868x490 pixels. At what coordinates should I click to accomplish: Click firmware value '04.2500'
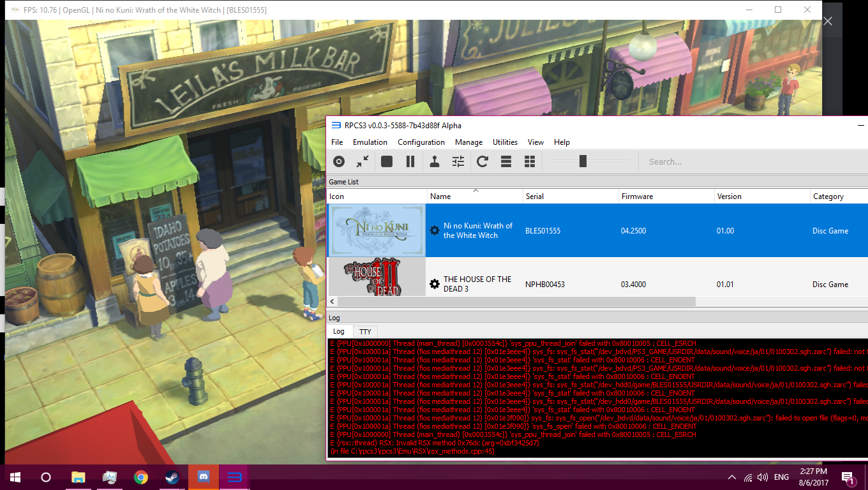pos(634,231)
